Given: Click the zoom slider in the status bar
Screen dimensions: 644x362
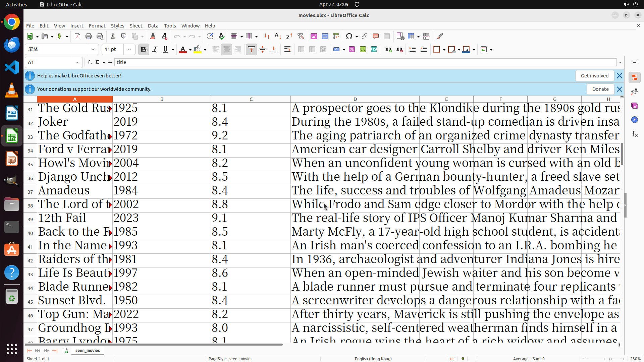Looking at the screenshot, I should click(x=610, y=359).
